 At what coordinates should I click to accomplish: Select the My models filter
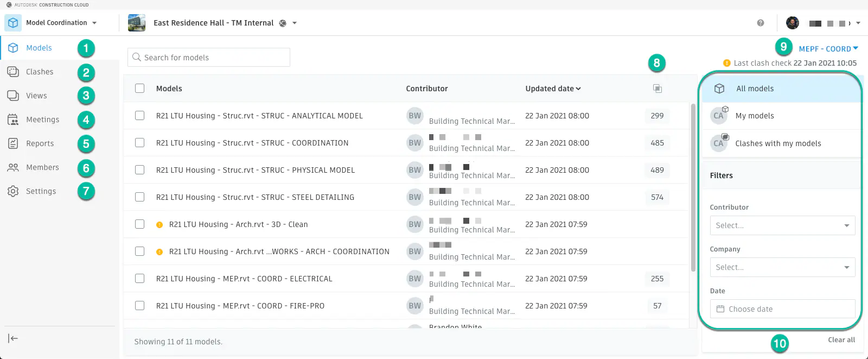781,116
